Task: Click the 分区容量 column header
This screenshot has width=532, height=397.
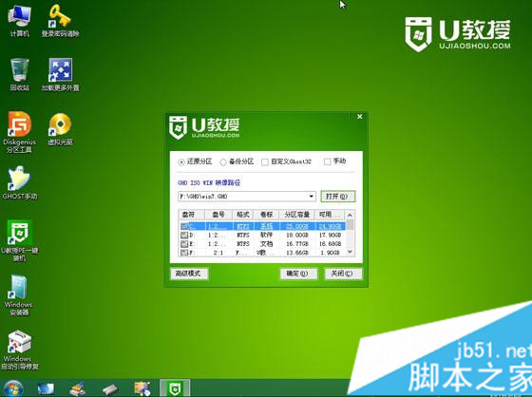Action: pyautogui.click(x=296, y=215)
